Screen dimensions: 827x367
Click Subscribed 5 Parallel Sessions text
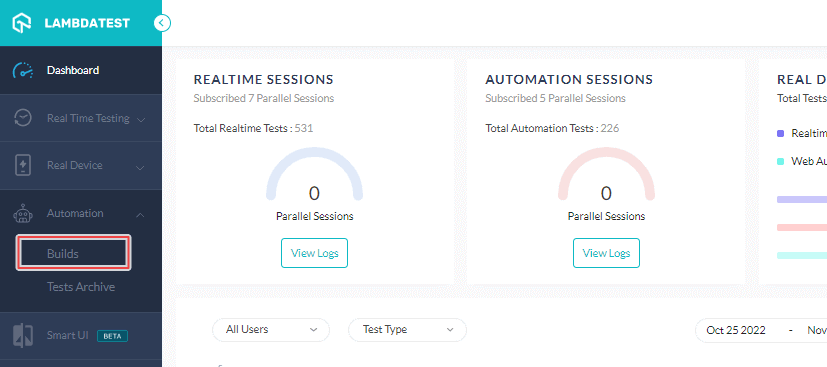coord(555,99)
